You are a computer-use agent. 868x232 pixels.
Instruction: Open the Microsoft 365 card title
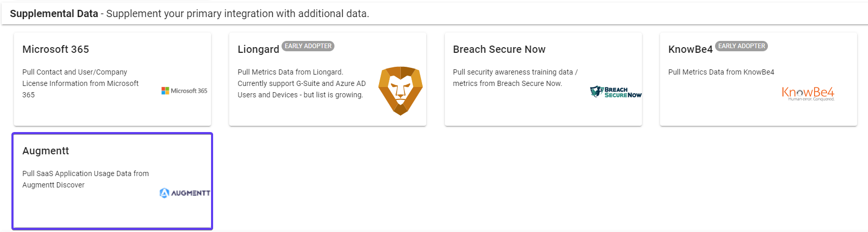[x=55, y=49]
